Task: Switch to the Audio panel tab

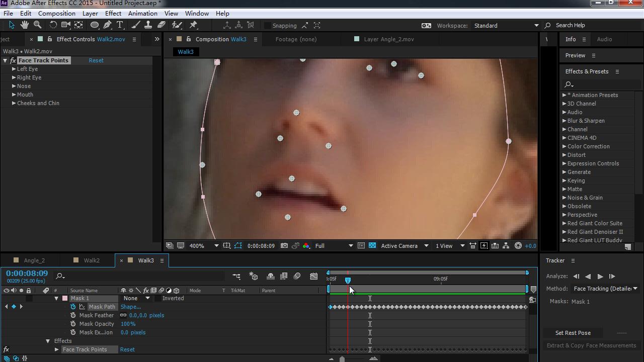Action: click(x=604, y=39)
